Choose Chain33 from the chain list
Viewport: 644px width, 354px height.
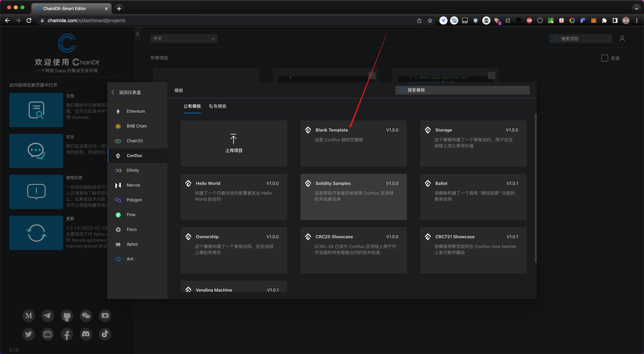138,141
